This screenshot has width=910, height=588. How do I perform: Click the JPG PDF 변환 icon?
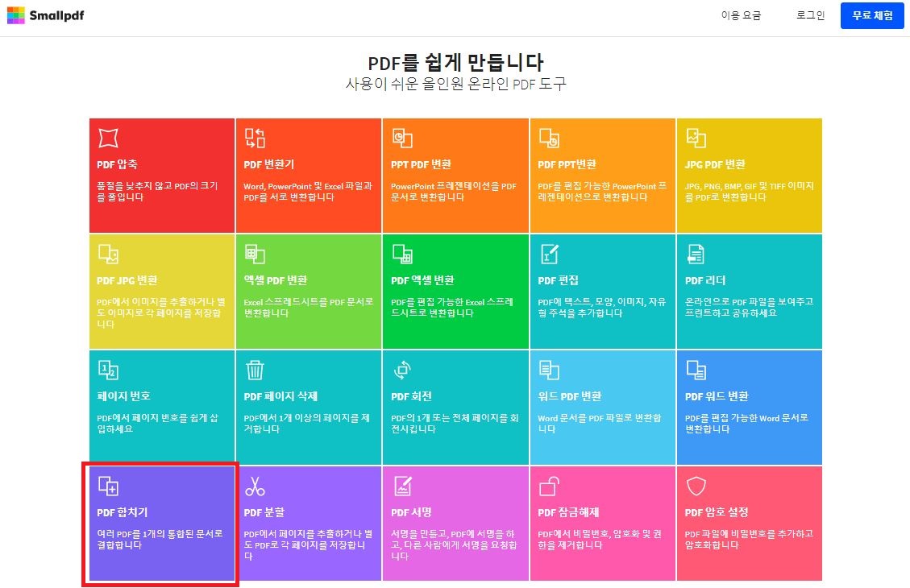point(696,138)
